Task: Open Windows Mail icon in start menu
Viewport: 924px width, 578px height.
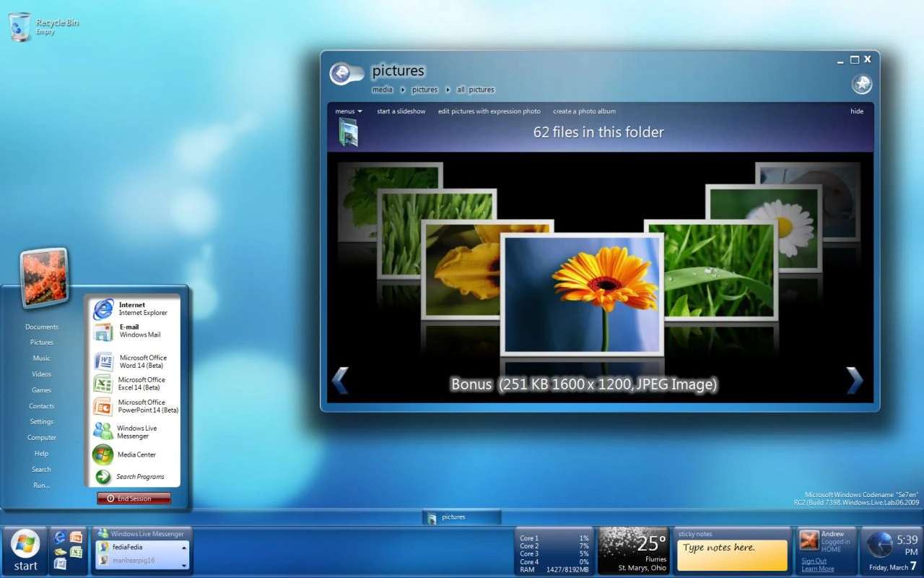Action: point(103,332)
